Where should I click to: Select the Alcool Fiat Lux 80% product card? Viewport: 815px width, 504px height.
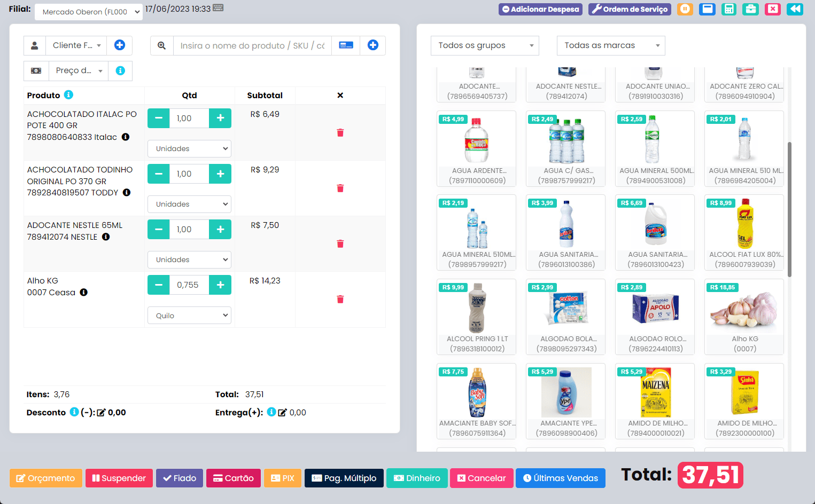point(744,232)
